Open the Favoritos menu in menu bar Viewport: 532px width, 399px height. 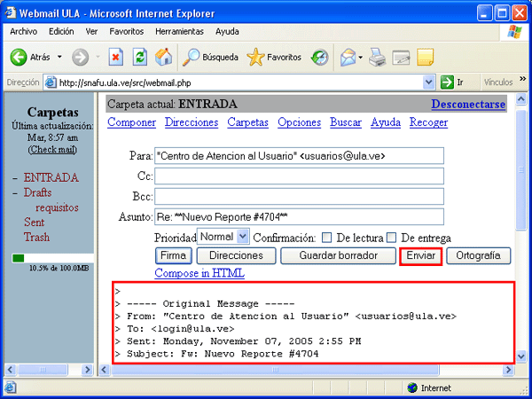[127, 31]
